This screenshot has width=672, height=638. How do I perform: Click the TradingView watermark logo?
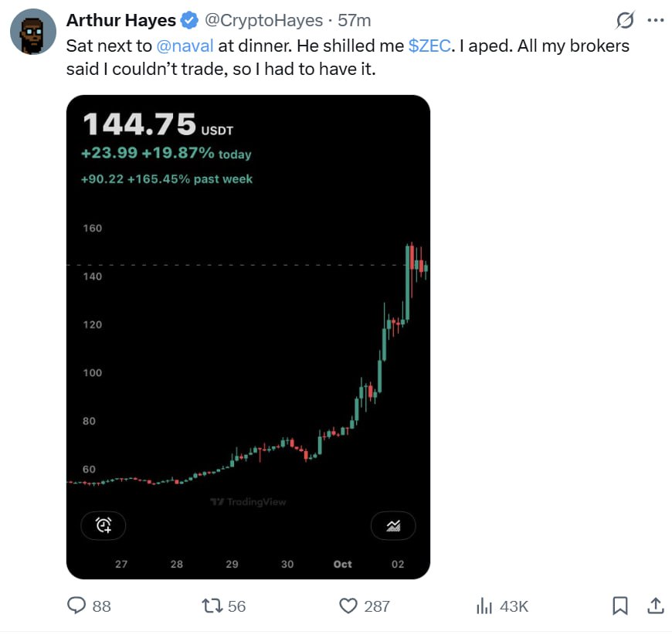click(248, 502)
